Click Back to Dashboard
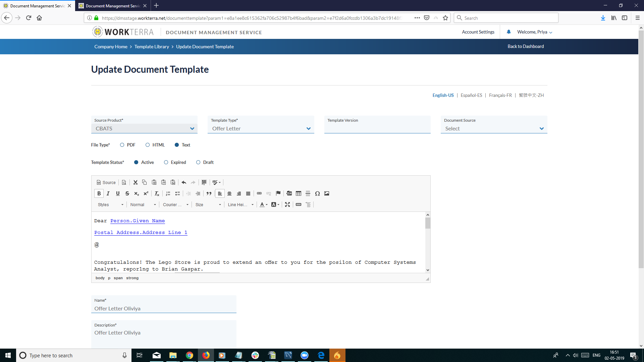 (x=525, y=46)
